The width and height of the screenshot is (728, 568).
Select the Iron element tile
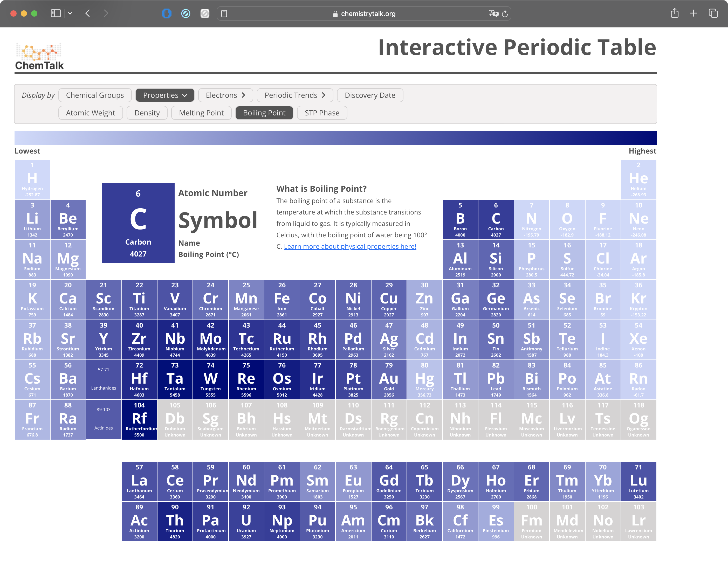[282, 300]
